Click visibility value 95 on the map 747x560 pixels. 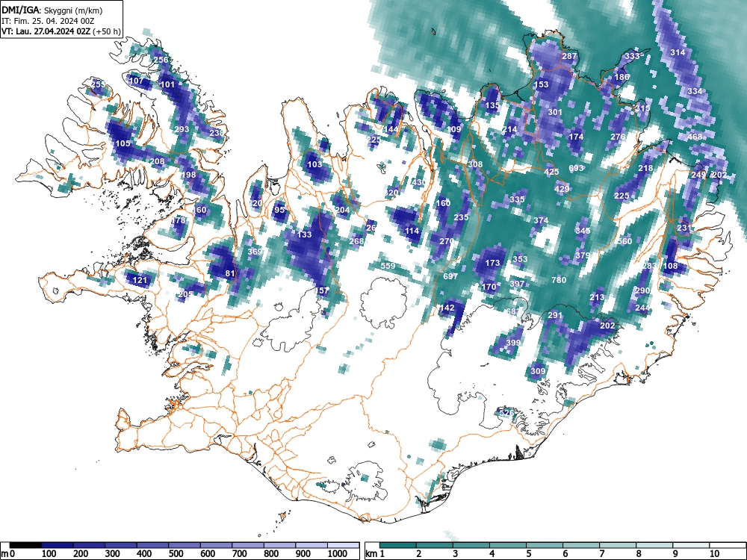(x=279, y=210)
